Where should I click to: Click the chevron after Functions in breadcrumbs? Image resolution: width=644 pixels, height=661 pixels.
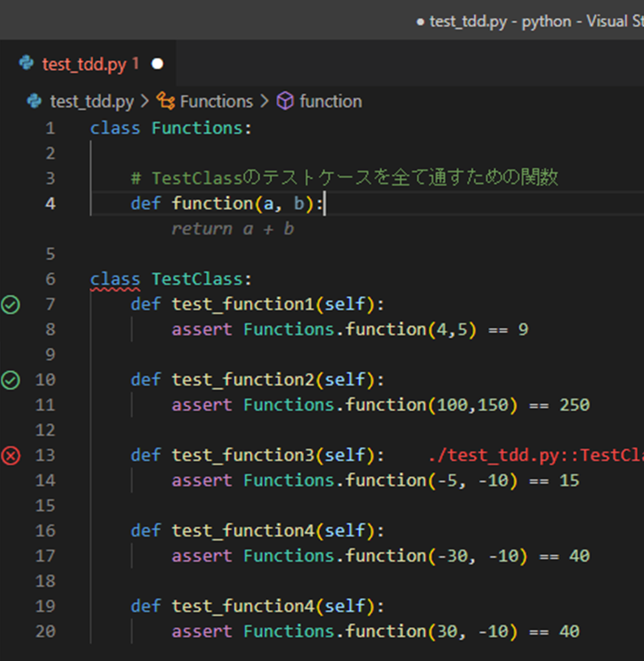[264, 101]
